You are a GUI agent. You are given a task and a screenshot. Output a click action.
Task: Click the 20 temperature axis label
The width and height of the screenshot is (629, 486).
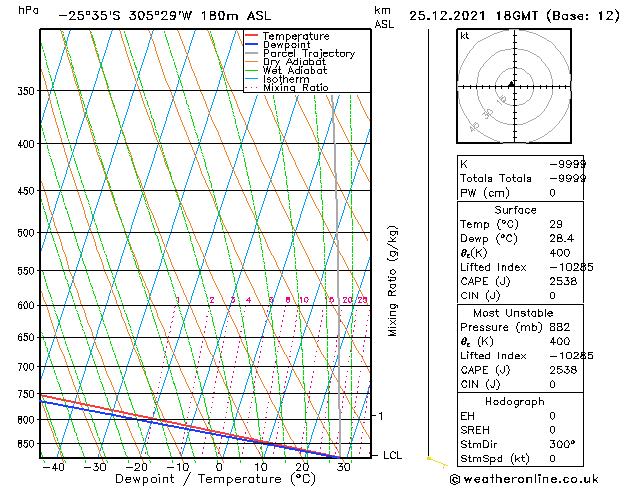coord(302,467)
